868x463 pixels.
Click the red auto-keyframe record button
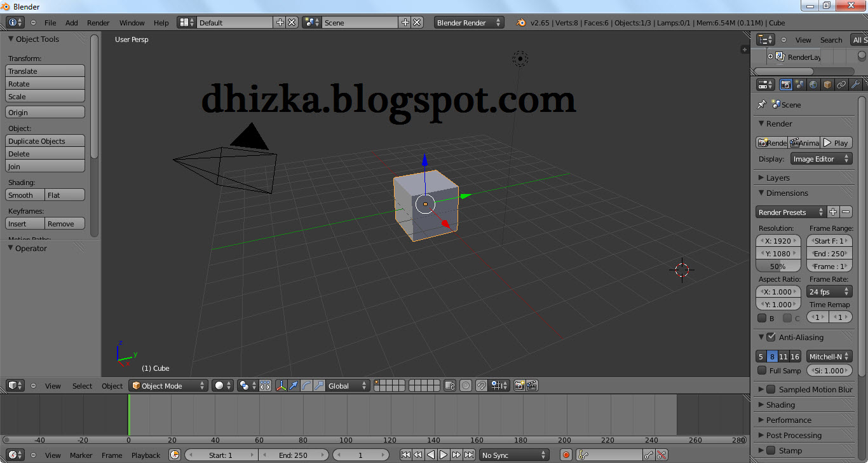(x=566, y=455)
